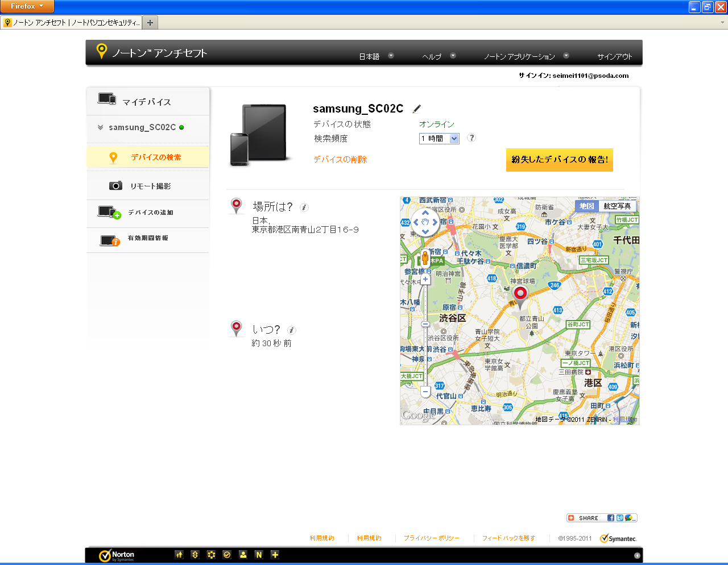Expand the ノートン アプリケーション menu arrow
The width and height of the screenshot is (728, 565).
pos(566,56)
